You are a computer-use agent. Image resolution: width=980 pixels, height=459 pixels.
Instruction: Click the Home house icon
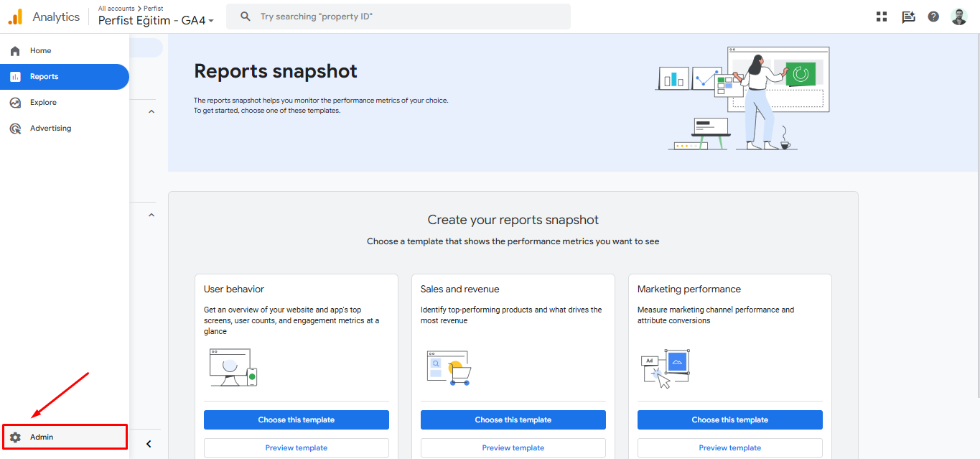coord(15,51)
